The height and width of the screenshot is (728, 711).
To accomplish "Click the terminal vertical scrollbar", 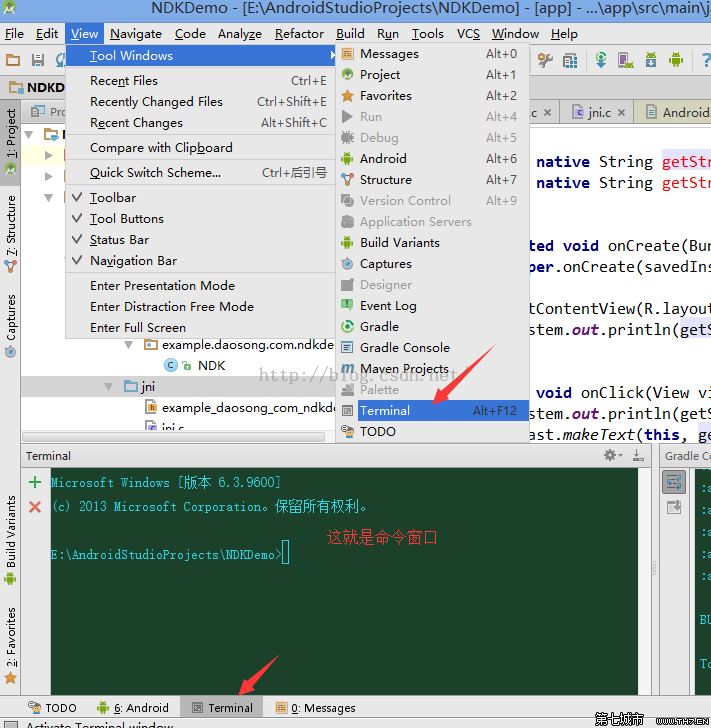I will pos(645,581).
